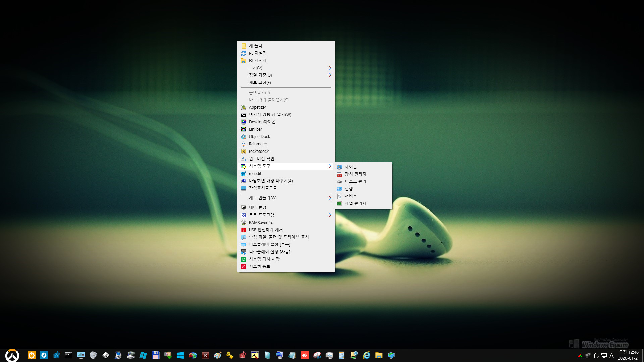Open the red R application taskbar icon
The image size is (644, 362).
click(205, 355)
